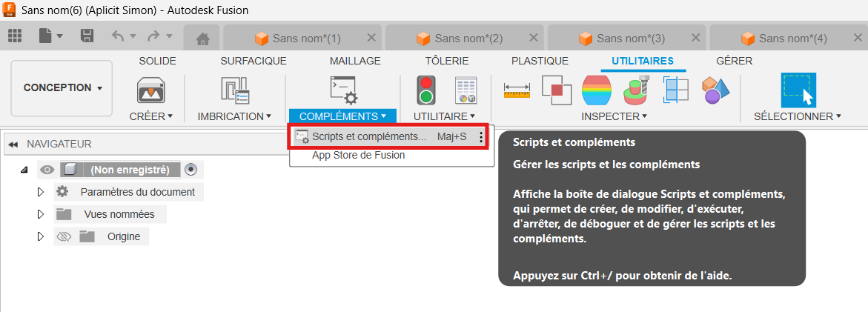
Task: Select Scripts et compléments menu item
Action: click(368, 136)
